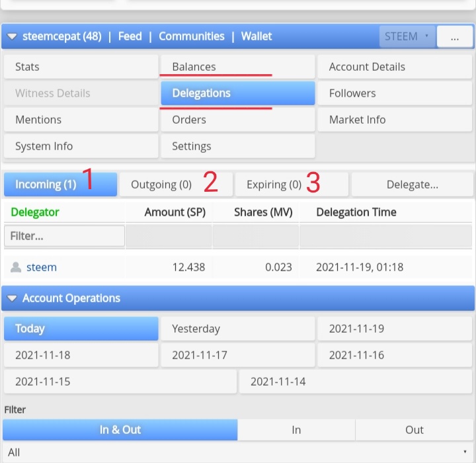Viewport: 476px width, 463px height.
Task: Select the 2021-11-15 date button
Action: point(120,382)
